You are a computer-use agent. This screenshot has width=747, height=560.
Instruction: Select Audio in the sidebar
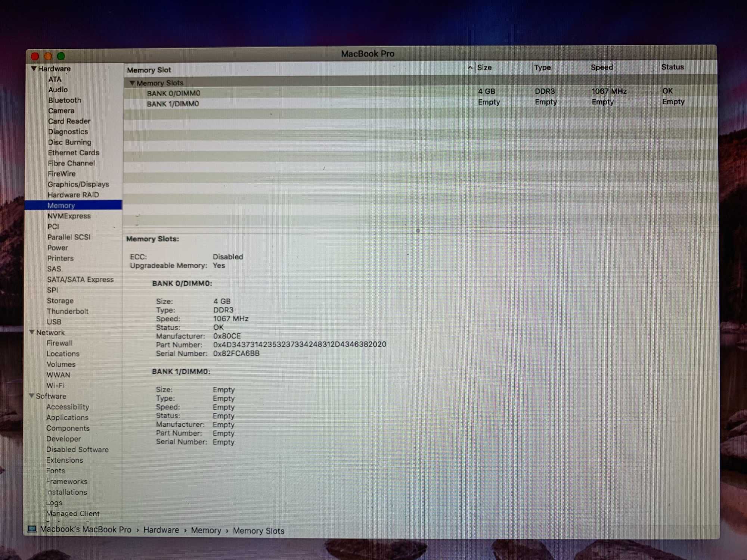tap(58, 90)
